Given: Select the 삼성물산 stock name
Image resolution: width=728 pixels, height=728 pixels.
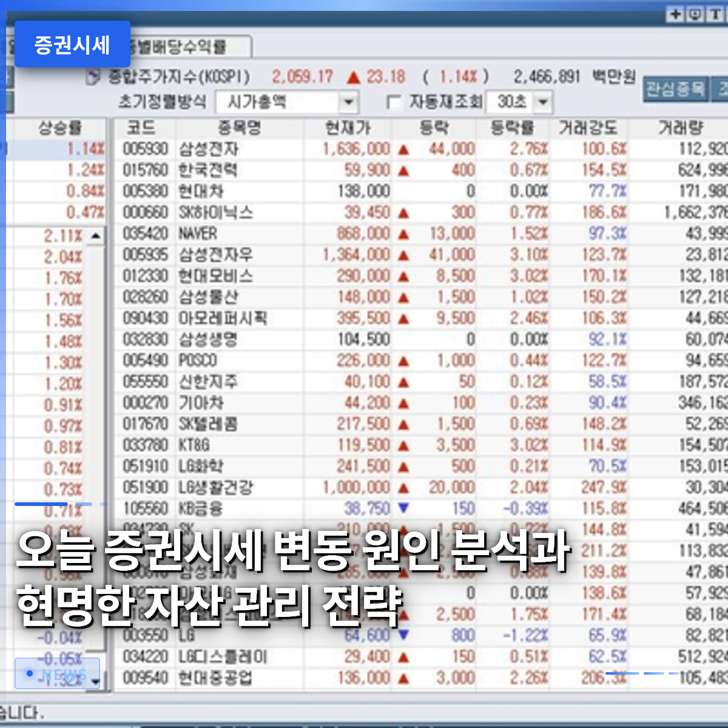Looking at the screenshot, I should point(208,297).
